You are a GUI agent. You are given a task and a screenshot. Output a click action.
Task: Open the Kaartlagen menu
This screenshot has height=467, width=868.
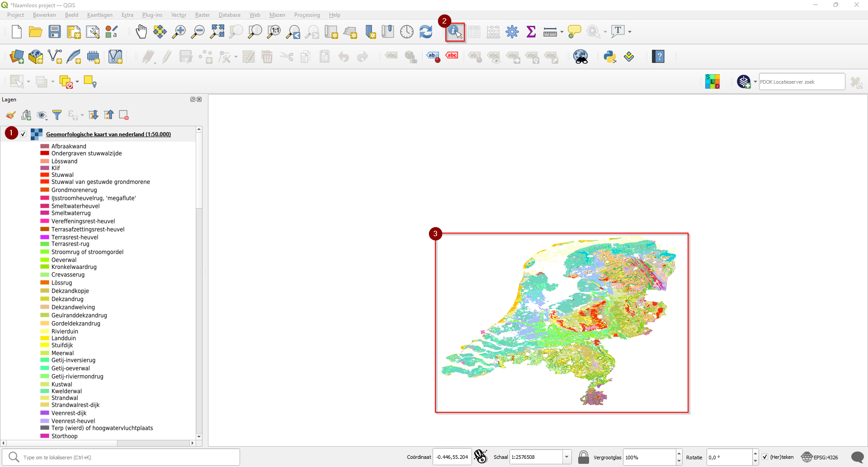tap(100, 15)
